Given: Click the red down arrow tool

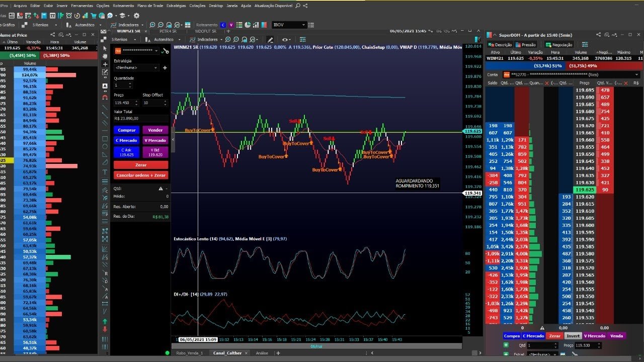Looking at the screenshot, I should coord(105,329).
